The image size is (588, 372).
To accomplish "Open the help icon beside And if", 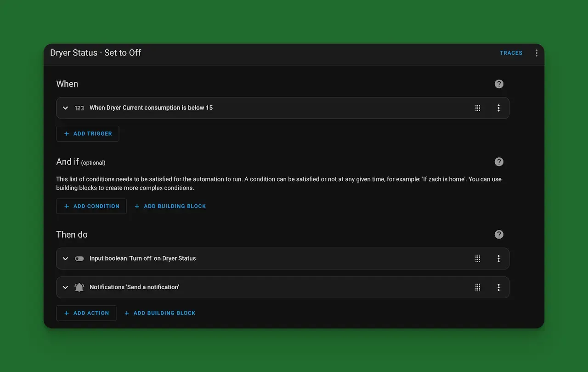I will pos(499,161).
